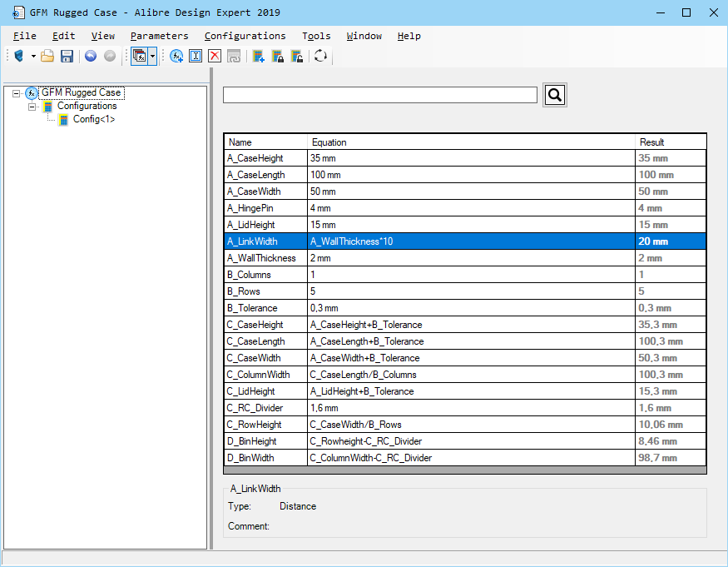Open the View menu
This screenshot has width=728, height=567.
pyautogui.click(x=102, y=36)
